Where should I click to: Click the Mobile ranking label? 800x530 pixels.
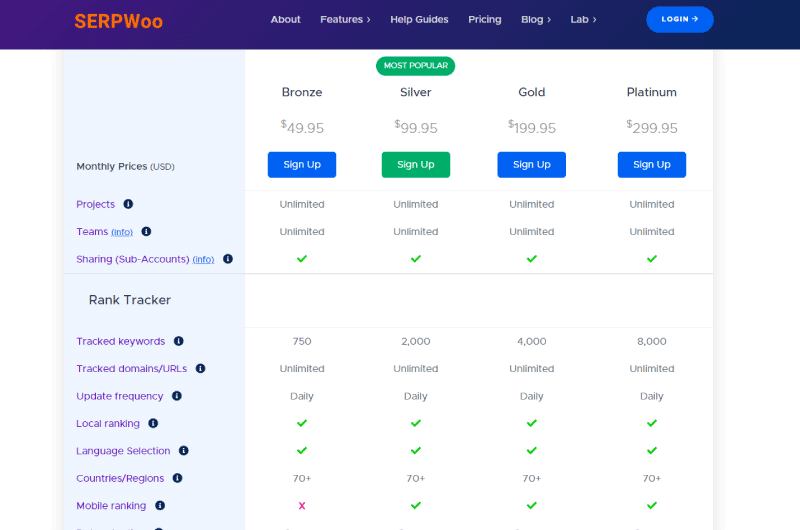111,506
